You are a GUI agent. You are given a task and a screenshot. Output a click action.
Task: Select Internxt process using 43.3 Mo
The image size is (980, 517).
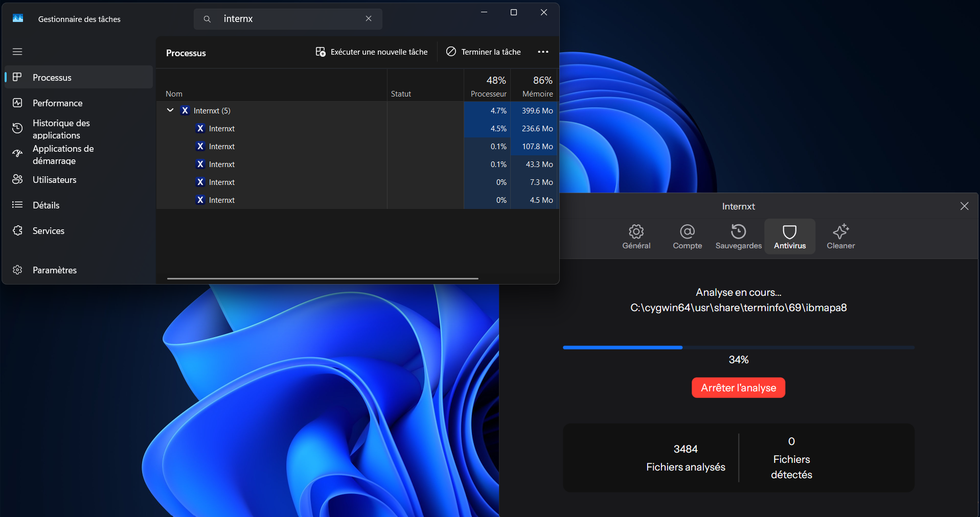[357, 164]
